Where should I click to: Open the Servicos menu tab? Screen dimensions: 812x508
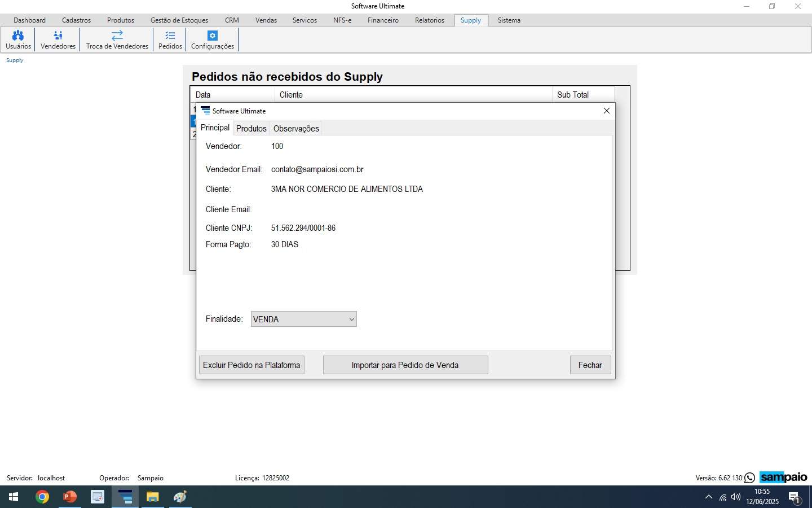[x=304, y=20]
